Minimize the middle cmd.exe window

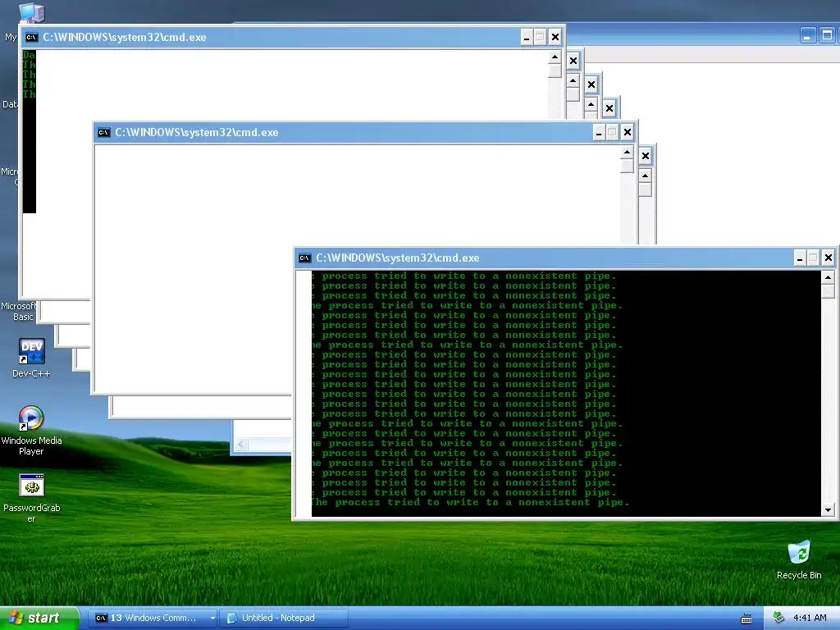pyautogui.click(x=599, y=132)
